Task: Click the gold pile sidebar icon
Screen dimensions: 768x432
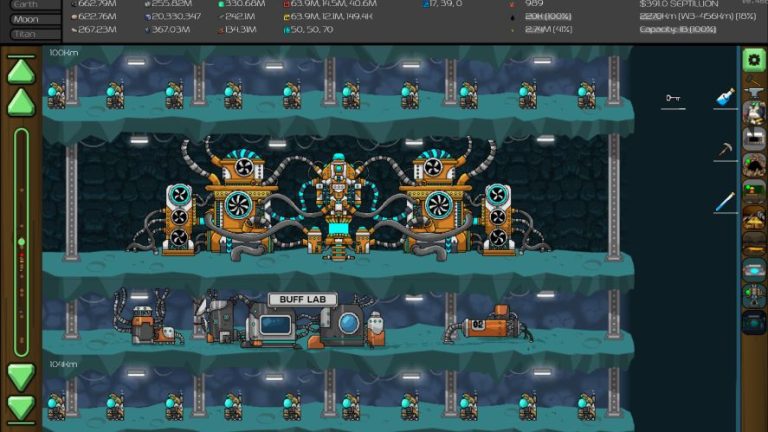Action: point(754,216)
